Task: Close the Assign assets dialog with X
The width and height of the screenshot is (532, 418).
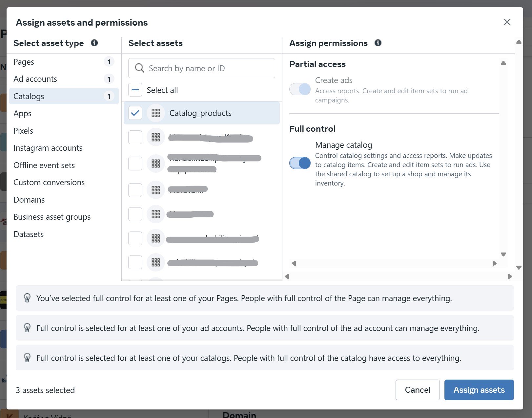Action: 507,22
